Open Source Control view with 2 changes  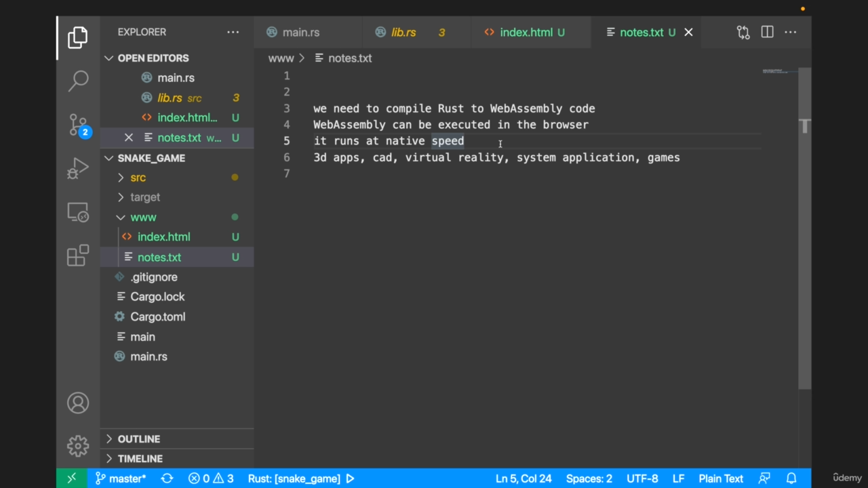(78, 125)
